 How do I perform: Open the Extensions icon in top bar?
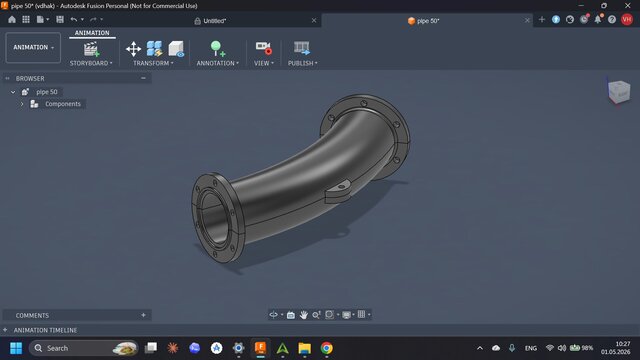click(x=556, y=19)
